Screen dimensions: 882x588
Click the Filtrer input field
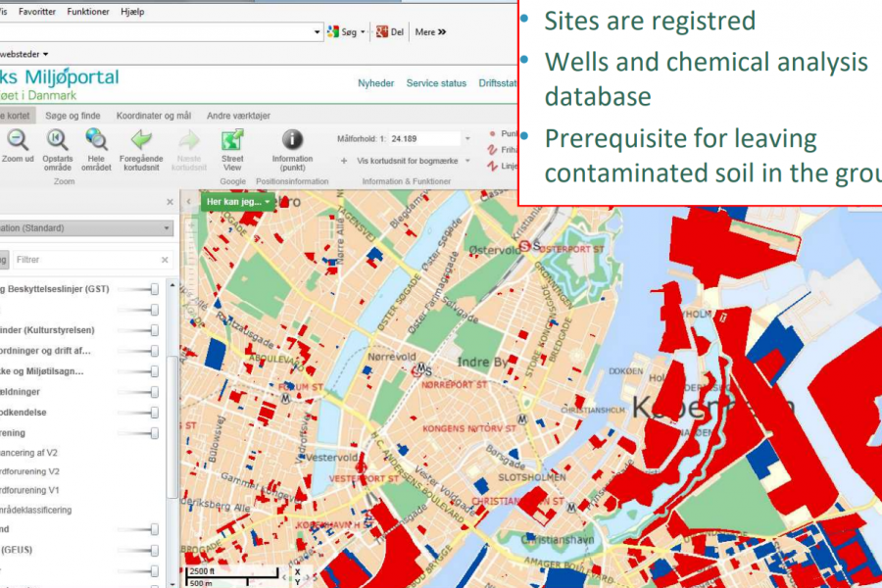coord(87,260)
